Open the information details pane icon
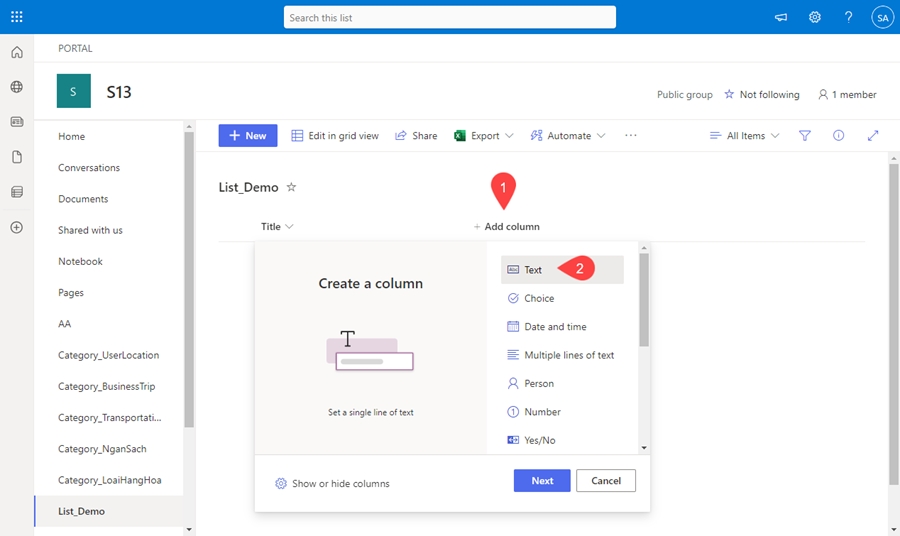Screen dimensions: 900x536 [839, 136]
